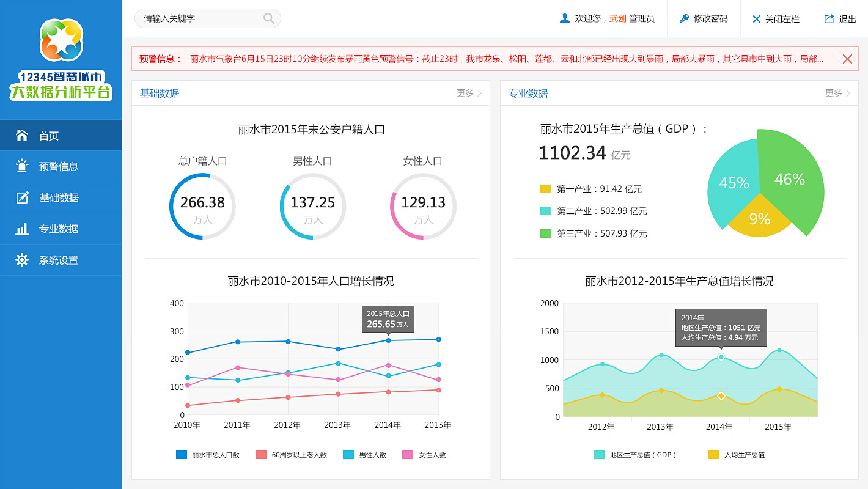Click the 总户籍人口 ring gauge showing 266.38

(202, 207)
